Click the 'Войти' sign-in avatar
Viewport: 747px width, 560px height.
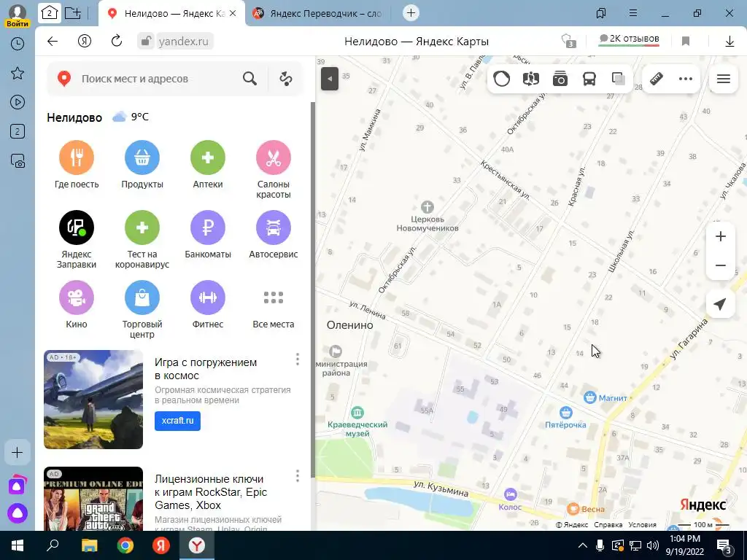click(18, 15)
